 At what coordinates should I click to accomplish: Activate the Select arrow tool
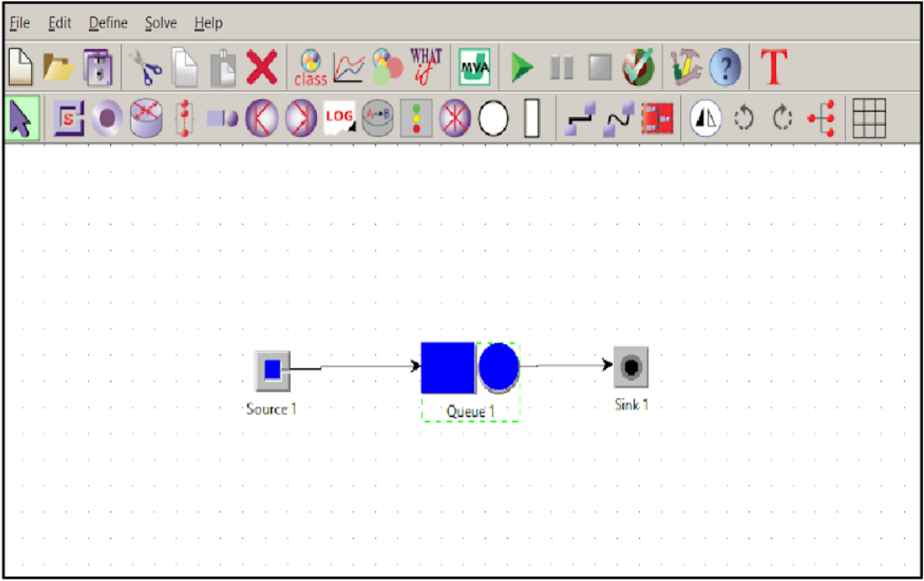[x=22, y=119]
